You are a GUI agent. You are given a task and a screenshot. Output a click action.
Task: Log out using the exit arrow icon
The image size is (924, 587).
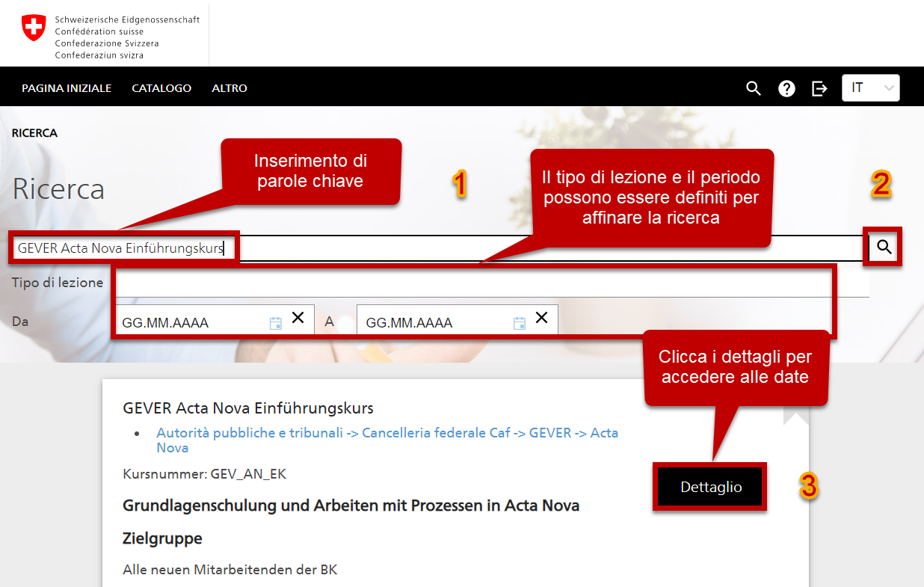coord(819,88)
